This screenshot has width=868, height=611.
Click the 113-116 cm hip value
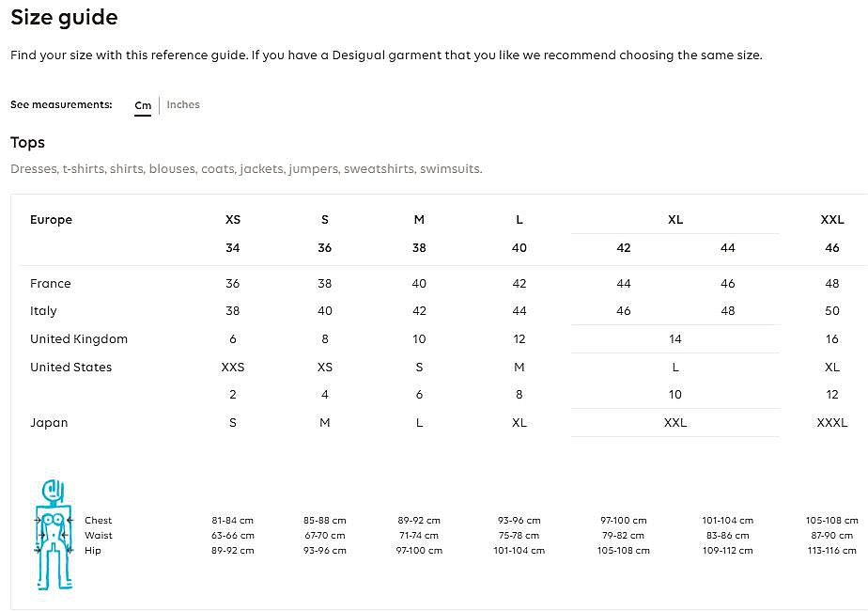pyautogui.click(x=832, y=551)
